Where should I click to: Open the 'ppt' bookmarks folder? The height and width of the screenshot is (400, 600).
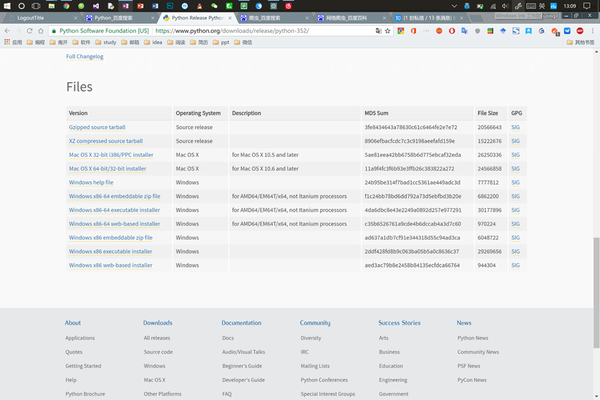coord(221,42)
